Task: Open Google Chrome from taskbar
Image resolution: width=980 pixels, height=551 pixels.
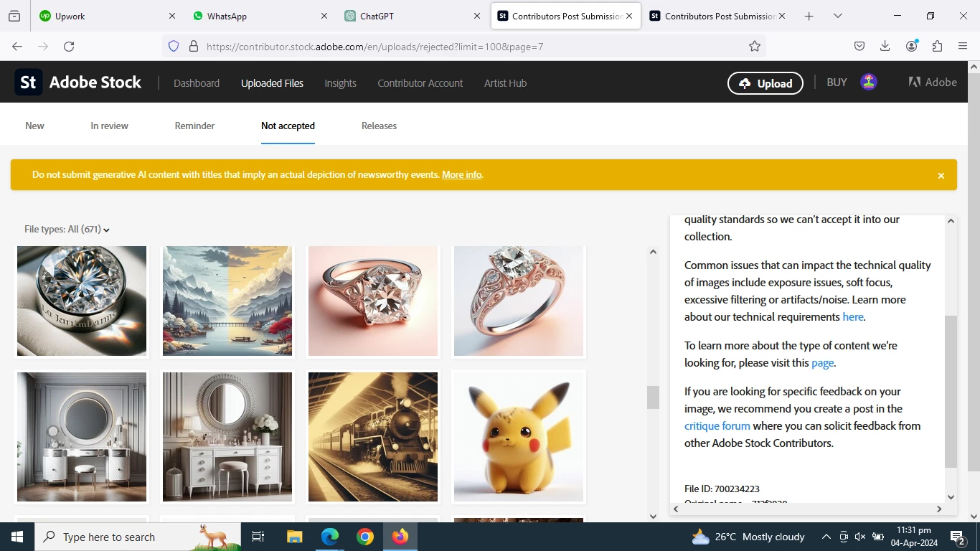Action: point(365,537)
